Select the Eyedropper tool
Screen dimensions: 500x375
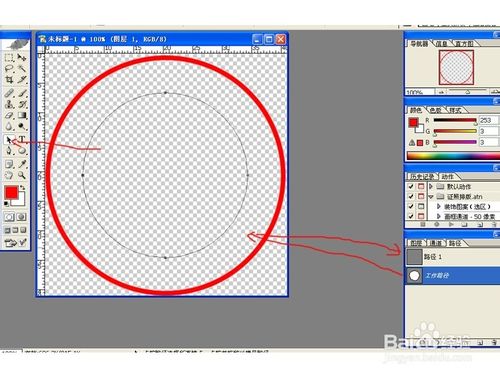coord(22,164)
